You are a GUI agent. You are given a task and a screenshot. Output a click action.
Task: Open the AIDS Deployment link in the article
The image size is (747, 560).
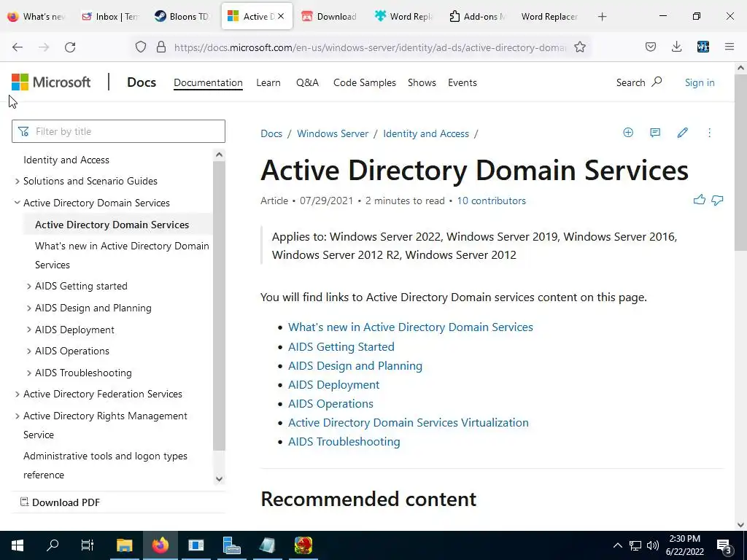click(x=333, y=384)
